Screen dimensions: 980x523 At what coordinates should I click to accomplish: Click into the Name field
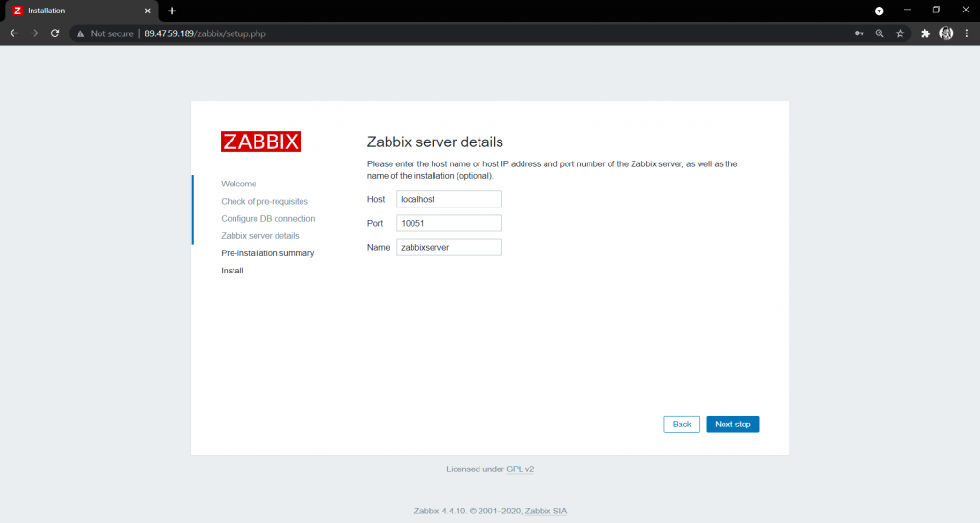449,247
